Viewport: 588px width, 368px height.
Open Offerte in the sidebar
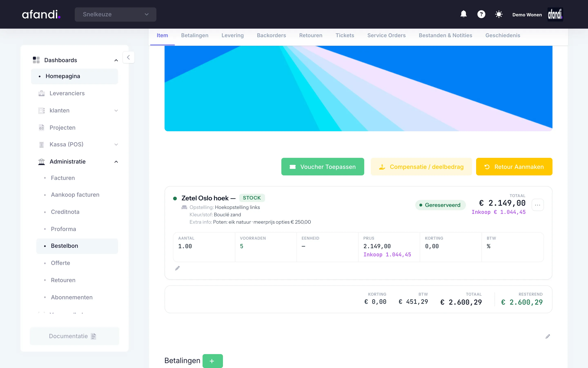pos(60,263)
